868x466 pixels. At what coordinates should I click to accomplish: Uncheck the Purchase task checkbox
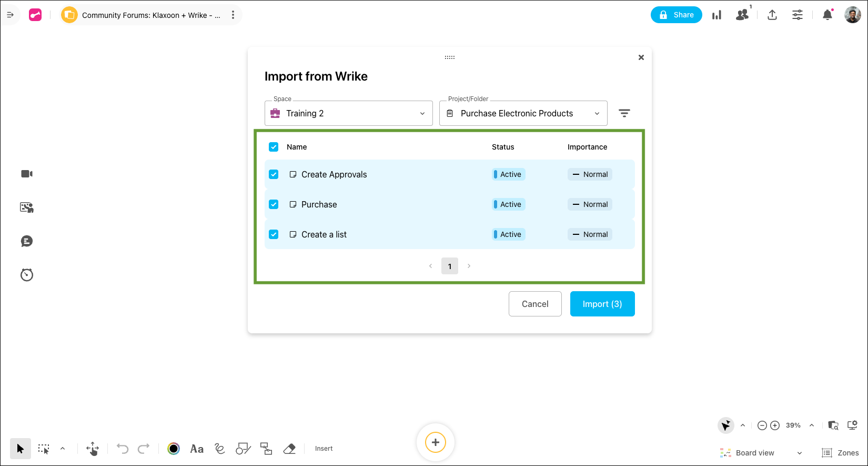click(x=274, y=204)
